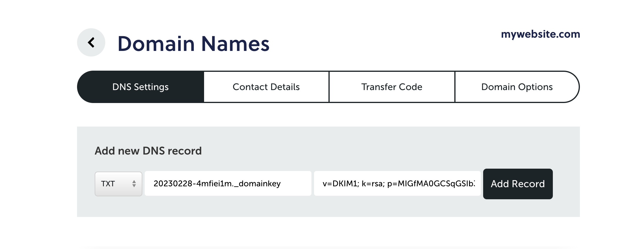Click the up/down arrows on the record type selector

click(x=134, y=184)
